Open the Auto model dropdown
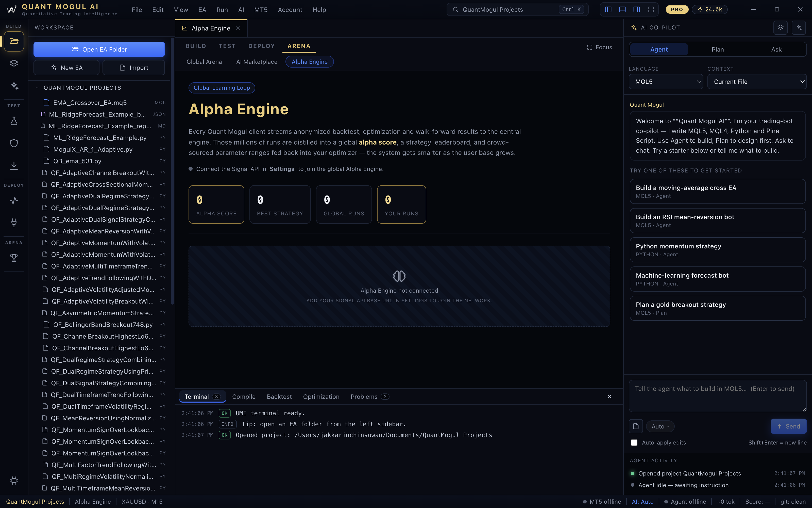Image resolution: width=812 pixels, height=508 pixels. coord(660,426)
